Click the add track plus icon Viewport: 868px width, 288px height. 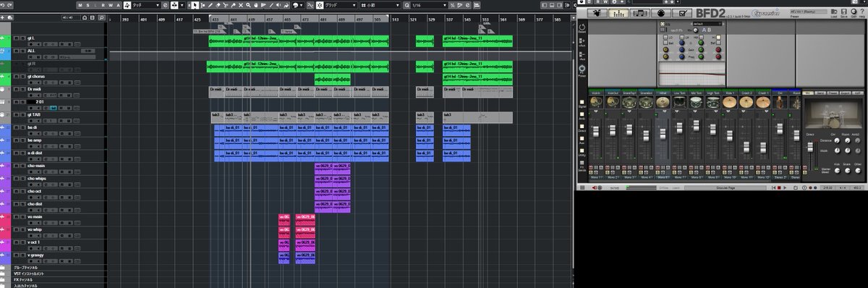(x=3, y=17)
